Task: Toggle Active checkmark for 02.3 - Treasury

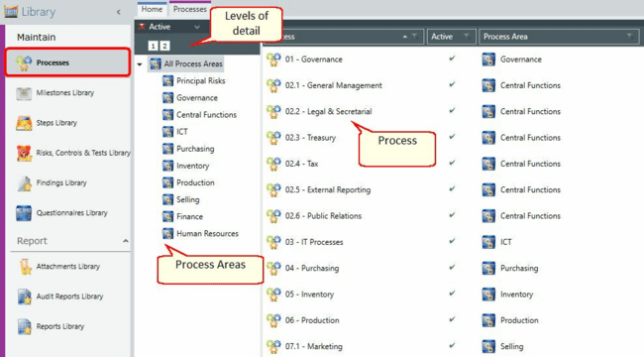Action: pyautogui.click(x=452, y=137)
